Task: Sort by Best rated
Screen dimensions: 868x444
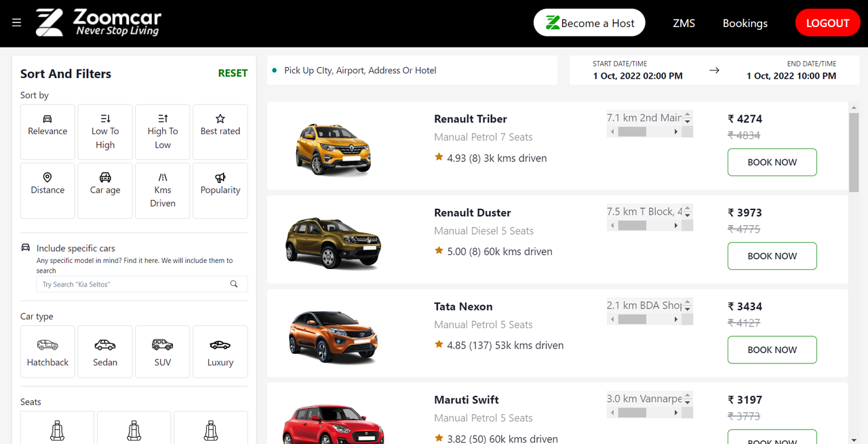Action: click(x=220, y=132)
